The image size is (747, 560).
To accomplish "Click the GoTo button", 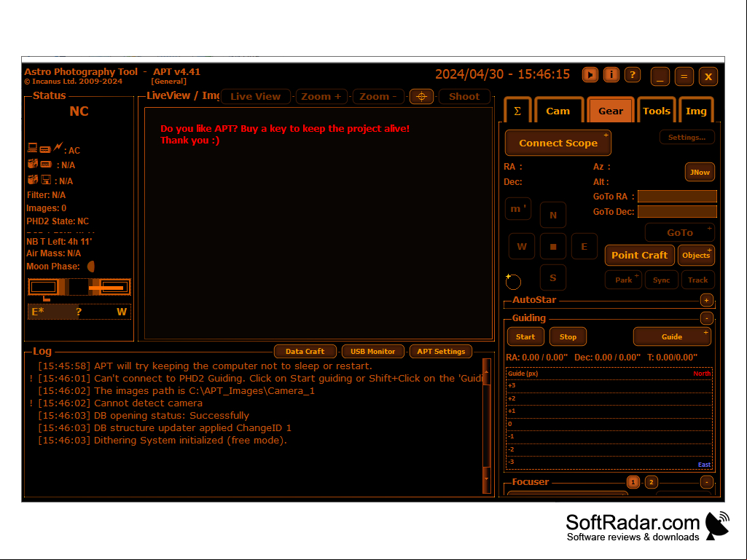I will tap(679, 233).
